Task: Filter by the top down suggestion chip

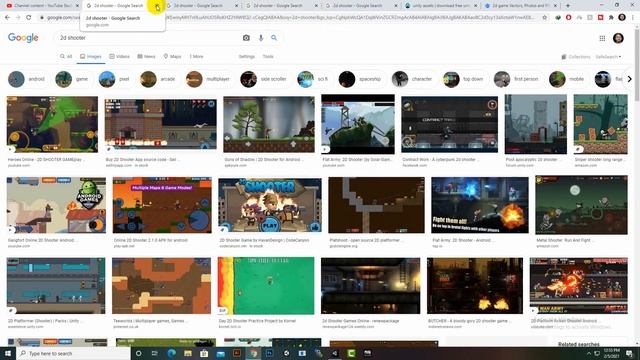Action: [464, 79]
